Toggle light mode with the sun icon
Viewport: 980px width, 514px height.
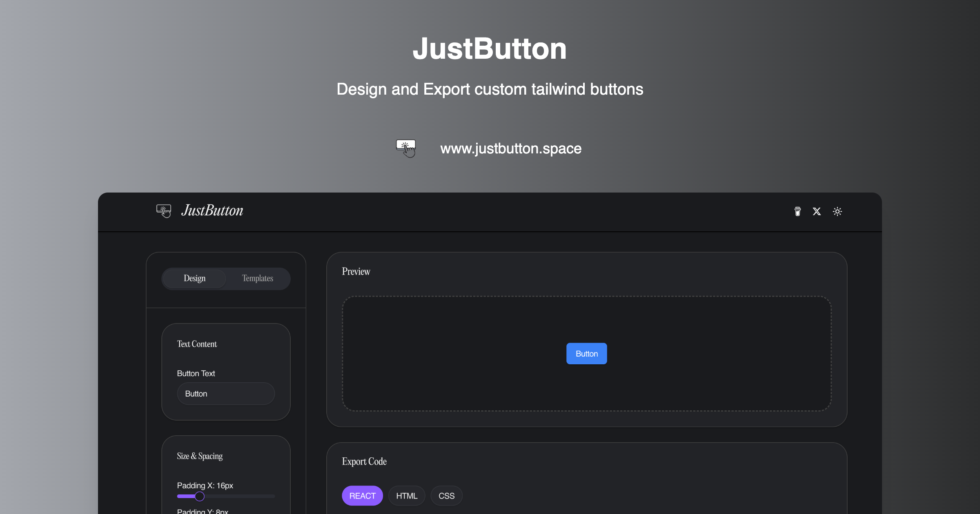[837, 211]
